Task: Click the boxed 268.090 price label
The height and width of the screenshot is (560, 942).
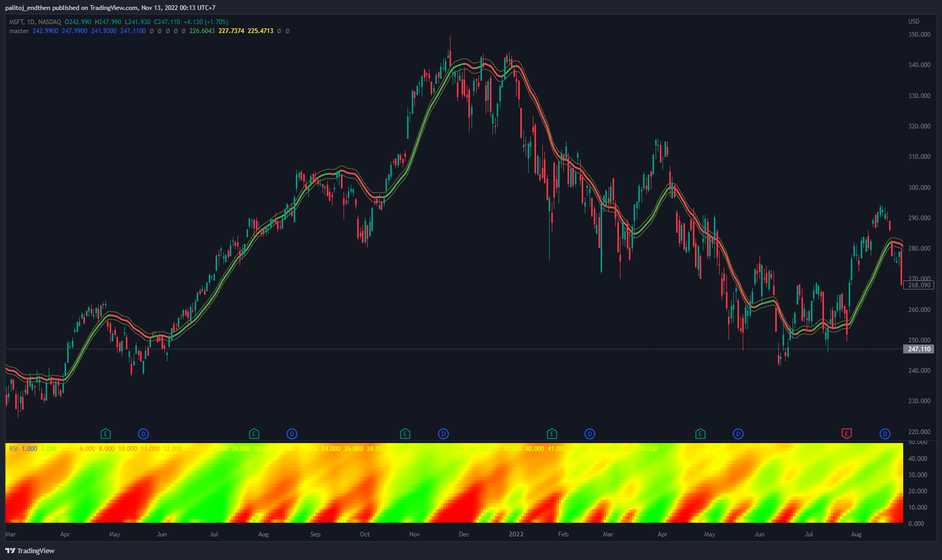Action: [x=919, y=285]
